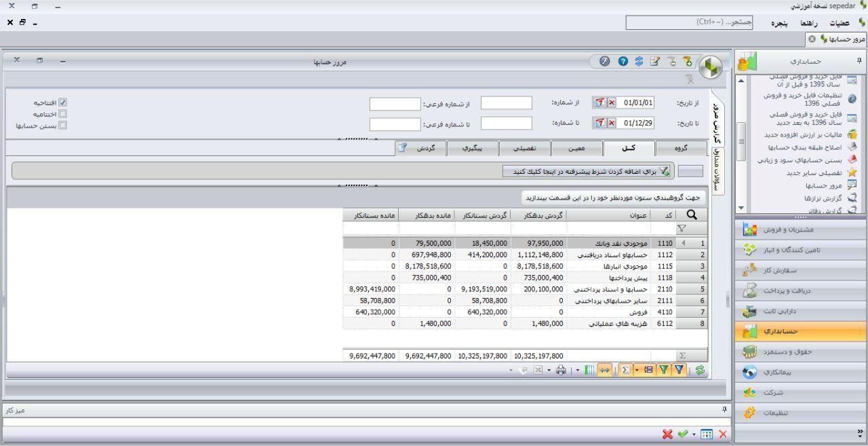
Task: Enable the اختتامیه checkbox
Action: click(x=63, y=114)
